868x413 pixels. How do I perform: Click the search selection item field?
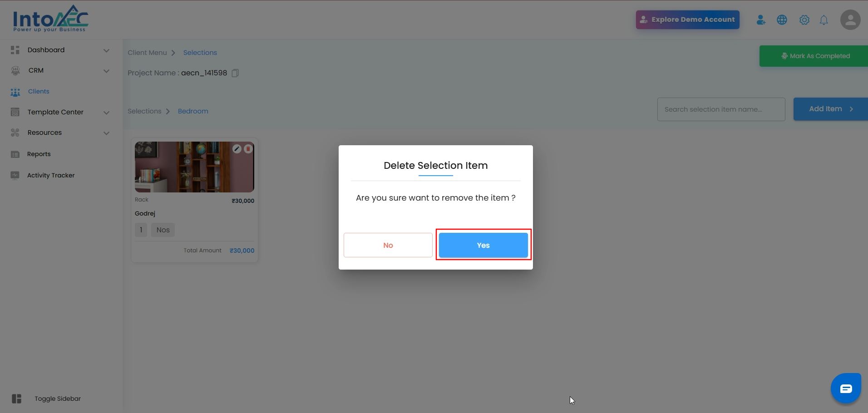click(721, 109)
